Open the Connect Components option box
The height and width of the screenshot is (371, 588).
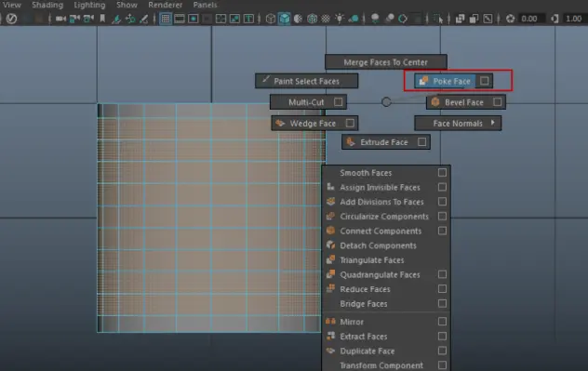tap(442, 231)
